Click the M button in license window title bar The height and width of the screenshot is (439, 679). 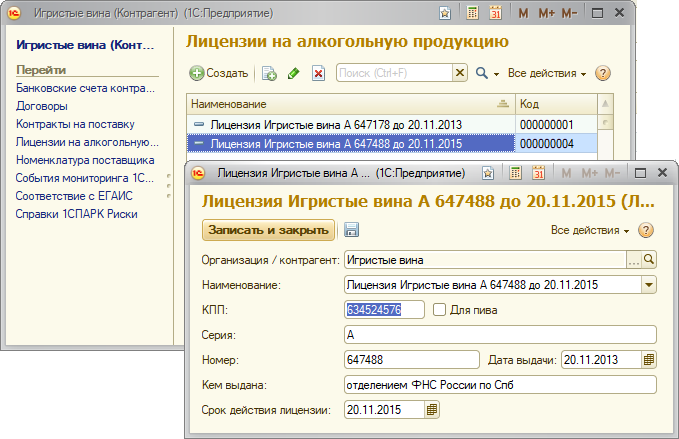pyautogui.click(x=566, y=173)
